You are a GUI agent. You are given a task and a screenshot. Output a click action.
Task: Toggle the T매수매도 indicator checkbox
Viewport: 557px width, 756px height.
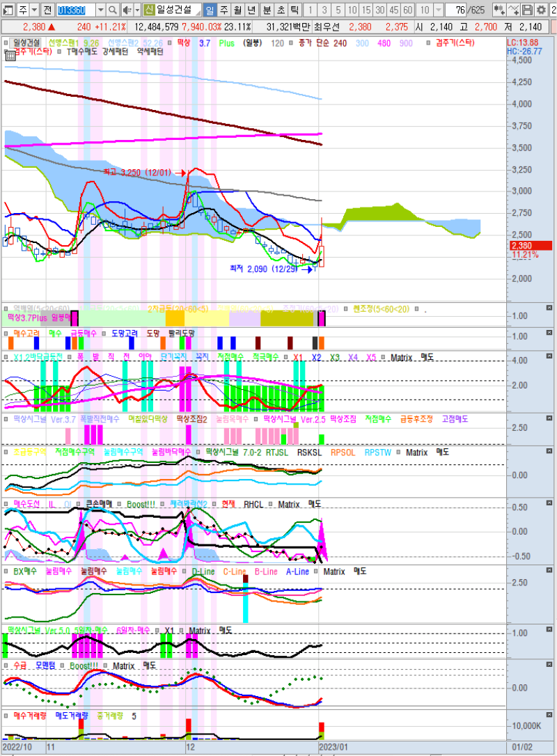click(x=59, y=51)
